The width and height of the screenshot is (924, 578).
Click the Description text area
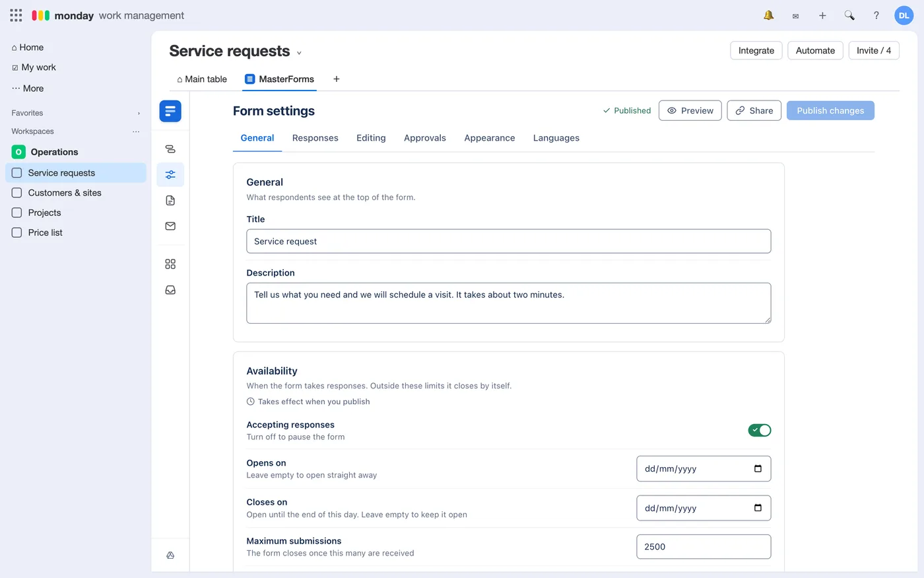coord(509,303)
